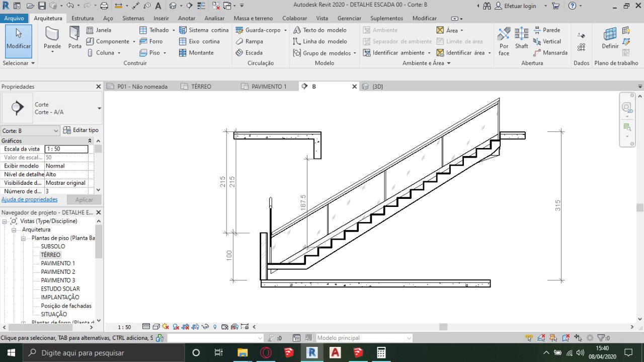The height and width of the screenshot is (362, 644).
Task: Click the Mansarda dormer tool
Action: tap(551, 52)
